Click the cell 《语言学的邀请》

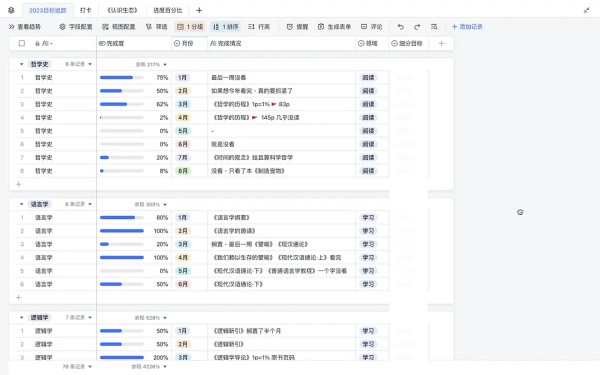pyautogui.click(x=281, y=231)
